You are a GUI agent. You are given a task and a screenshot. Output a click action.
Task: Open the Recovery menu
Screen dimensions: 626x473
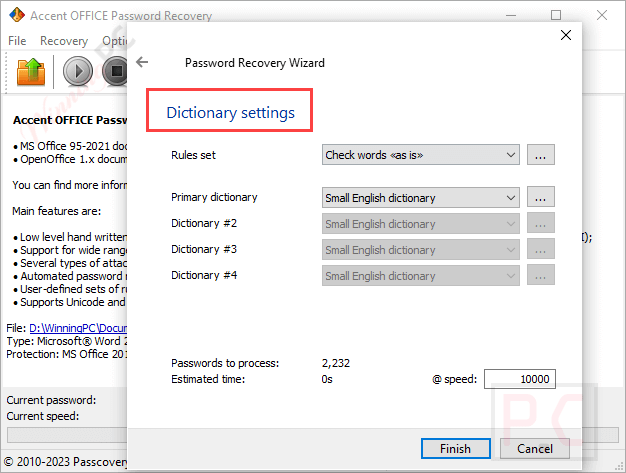[64, 41]
